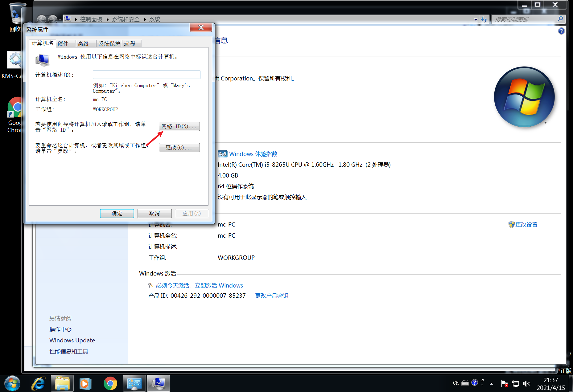The image size is (573, 392).
Task: Click the volume speaker tray icon
Action: click(x=527, y=384)
